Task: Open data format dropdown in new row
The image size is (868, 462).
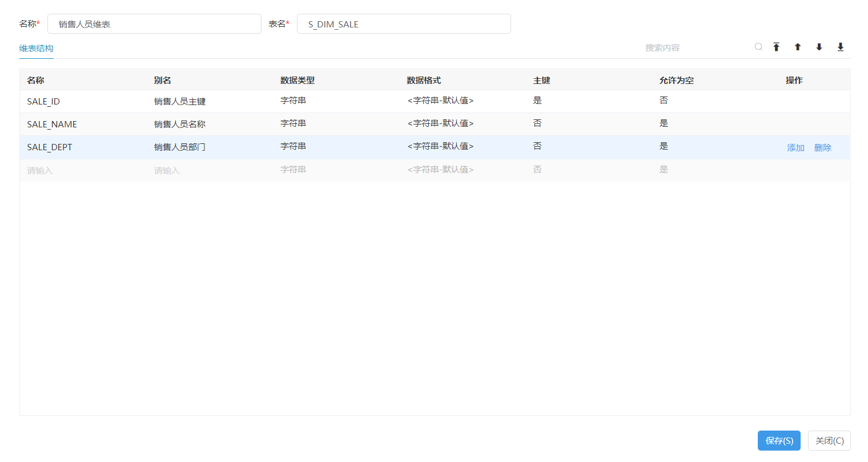Action: coord(440,170)
